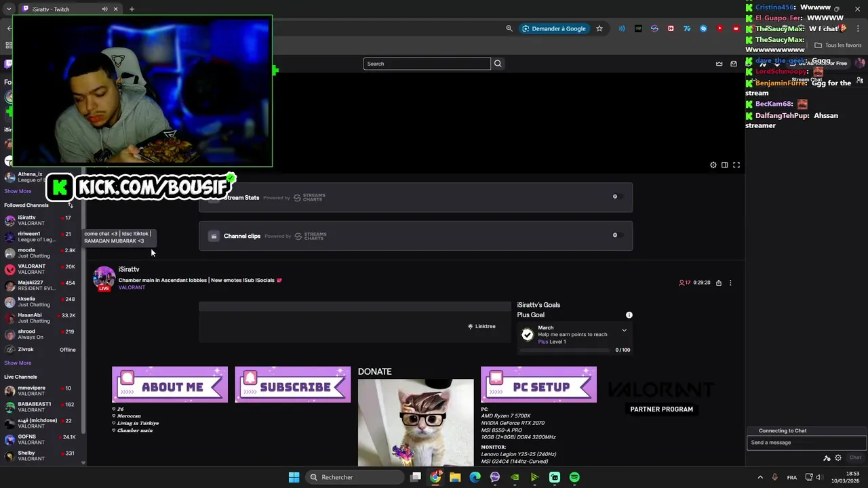Share the iSirattv stream
Viewport: 868px width, 488px height.
[x=719, y=283]
